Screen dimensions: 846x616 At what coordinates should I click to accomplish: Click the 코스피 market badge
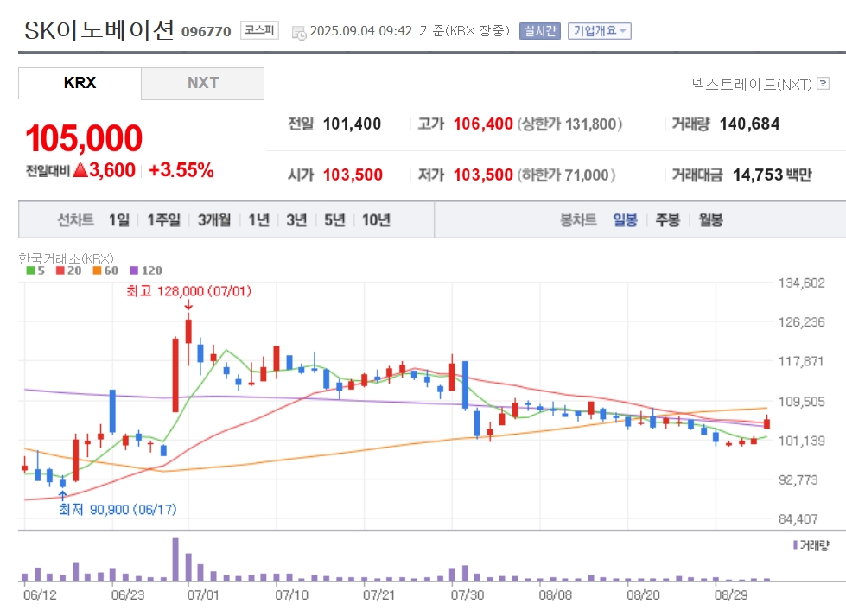click(259, 30)
